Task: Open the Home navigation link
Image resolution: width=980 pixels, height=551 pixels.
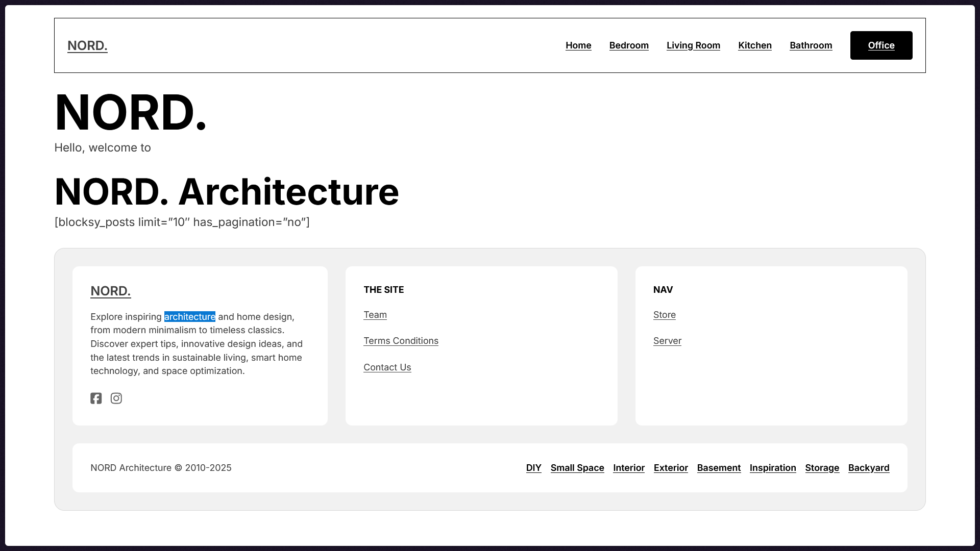Action: pyautogui.click(x=578, y=45)
